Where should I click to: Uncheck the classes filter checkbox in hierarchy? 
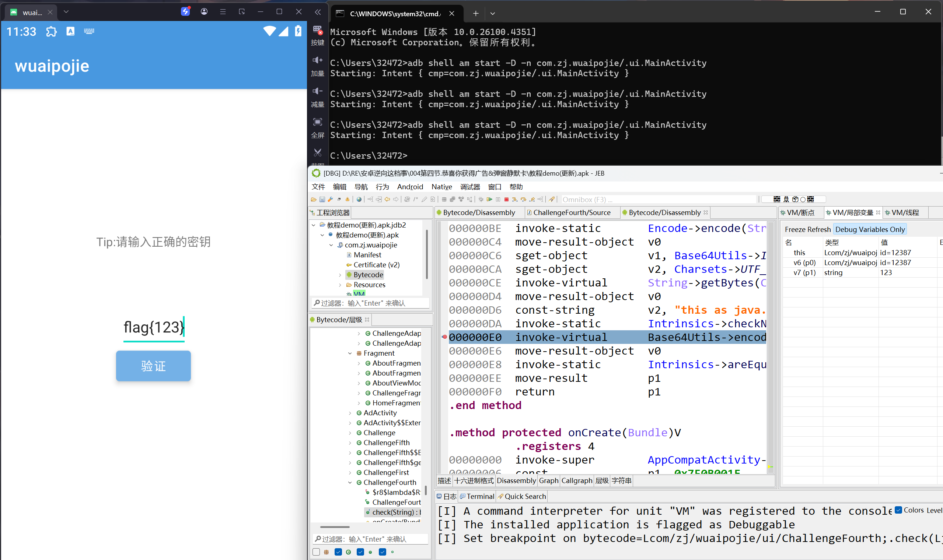coord(338,552)
